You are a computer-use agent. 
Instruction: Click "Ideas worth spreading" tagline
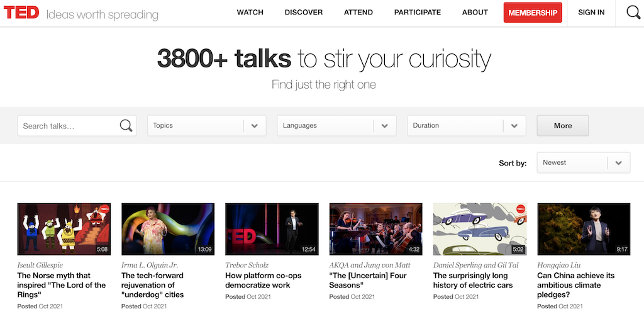coord(102,15)
